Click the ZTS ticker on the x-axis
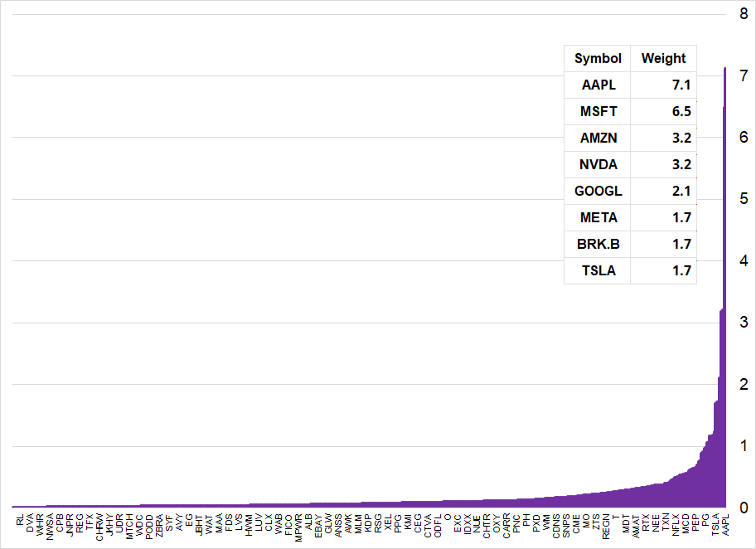Image resolution: width=756 pixels, height=549 pixels. (596, 522)
